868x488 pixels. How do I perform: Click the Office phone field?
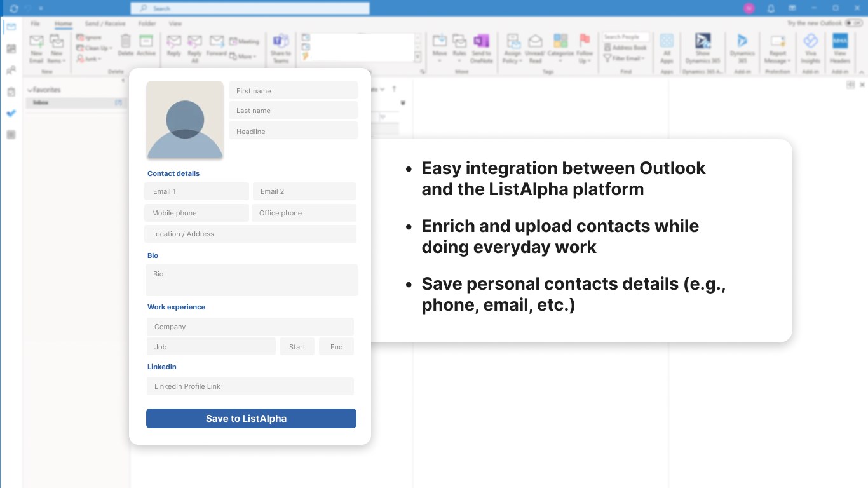coord(304,213)
